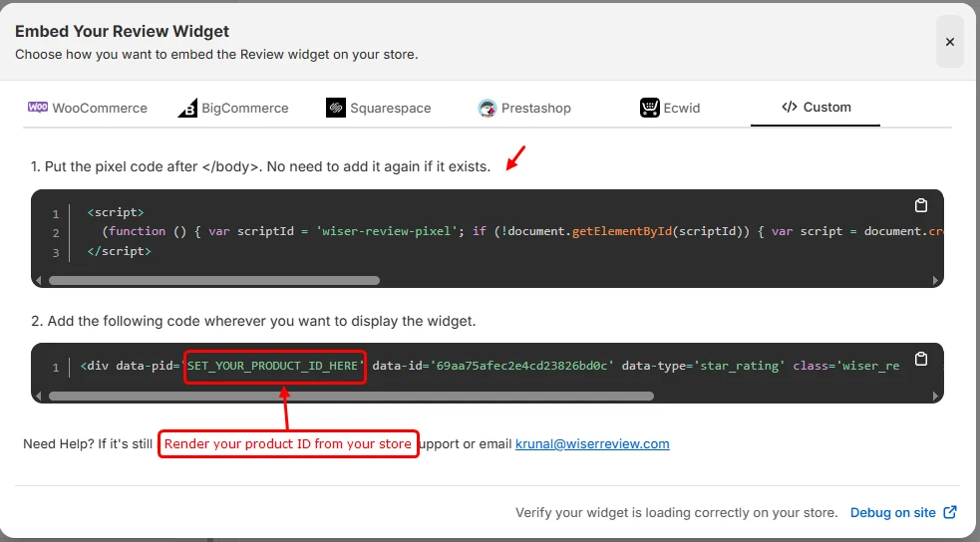980x542 pixels.
Task: Click the closing </script> tag line
Action: coord(120,251)
